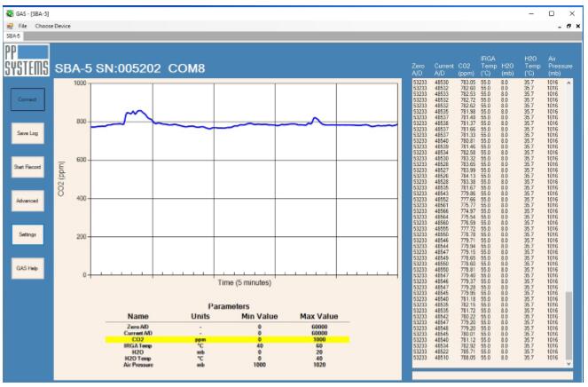Select the Air Pressure parameter row
This screenshot has height=387, width=588.
click(x=226, y=363)
